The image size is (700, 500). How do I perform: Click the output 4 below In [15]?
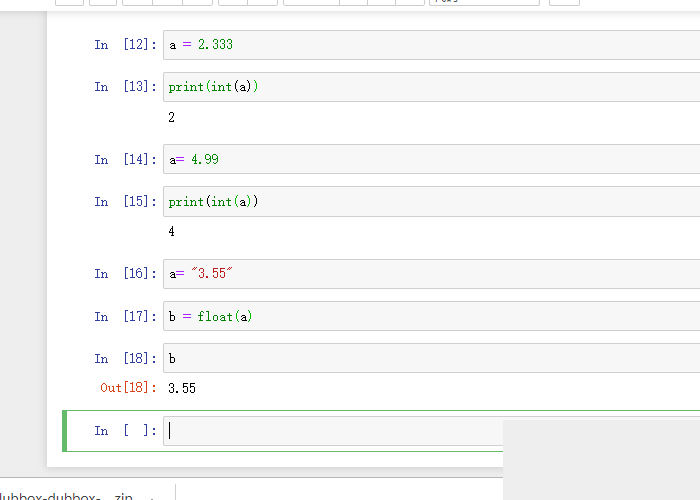click(172, 232)
